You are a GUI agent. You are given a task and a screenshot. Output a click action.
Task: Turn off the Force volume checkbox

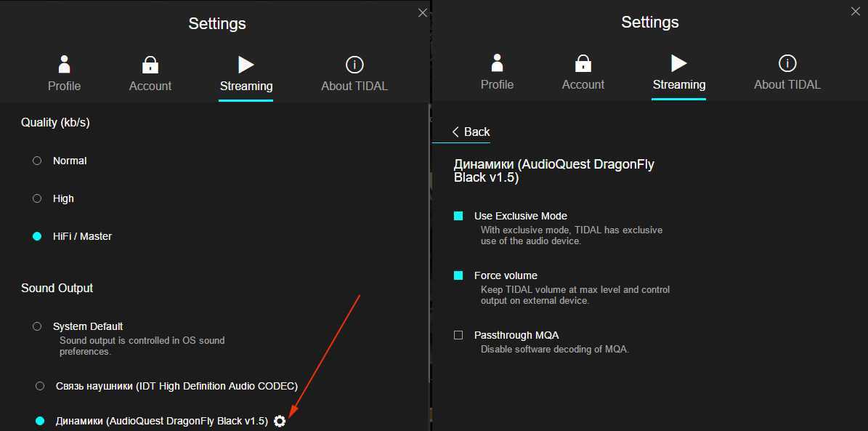(x=458, y=275)
